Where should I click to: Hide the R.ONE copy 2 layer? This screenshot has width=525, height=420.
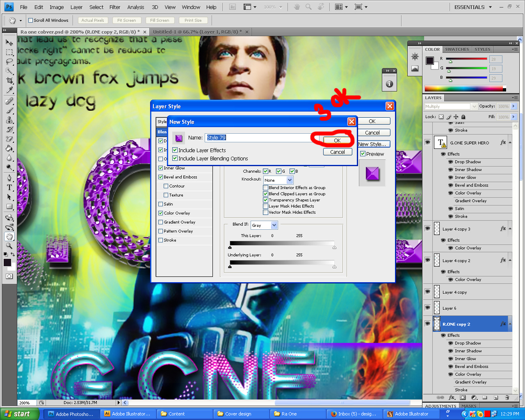pyautogui.click(x=427, y=324)
